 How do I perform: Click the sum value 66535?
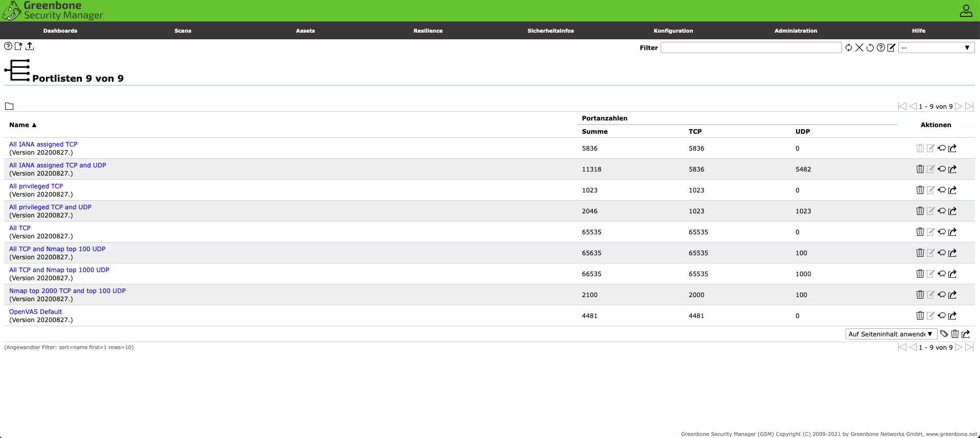pos(592,274)
